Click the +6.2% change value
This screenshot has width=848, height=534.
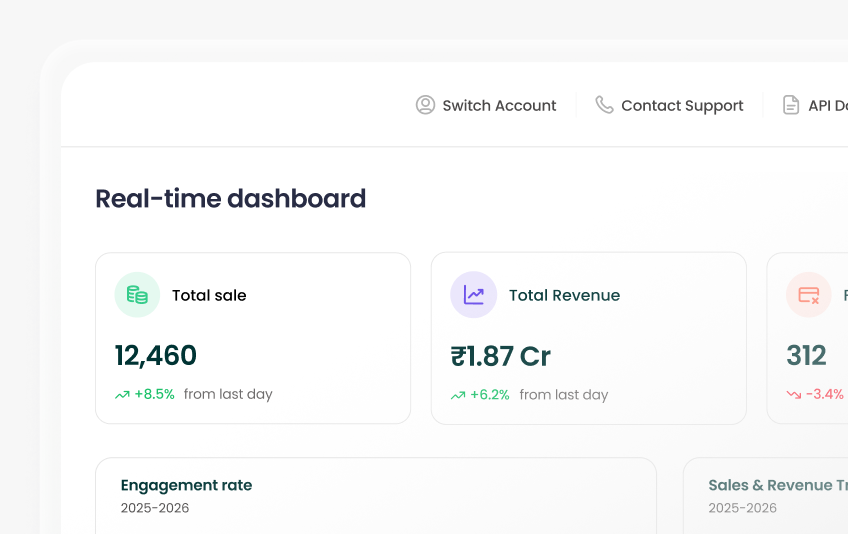point(490,394)
